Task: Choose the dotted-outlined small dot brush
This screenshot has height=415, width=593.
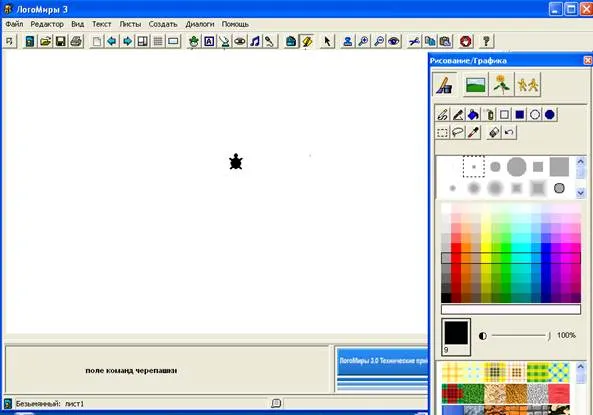Action: (x=474, y=166)
